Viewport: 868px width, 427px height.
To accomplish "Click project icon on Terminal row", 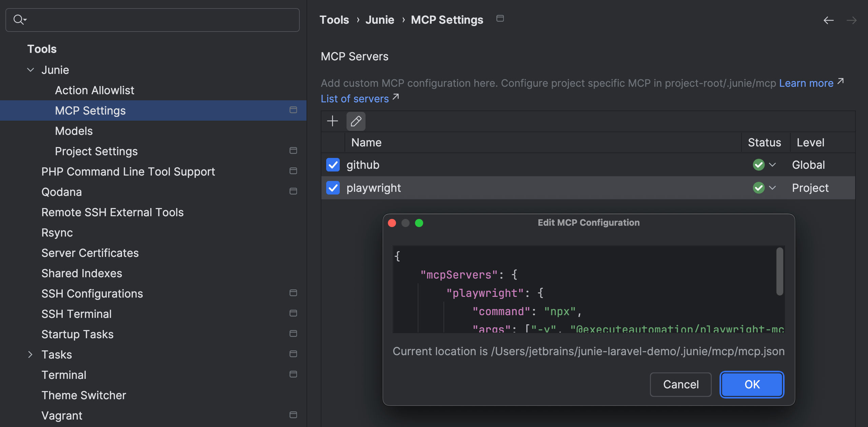I will pyautogui.click(x=293, y=374).
